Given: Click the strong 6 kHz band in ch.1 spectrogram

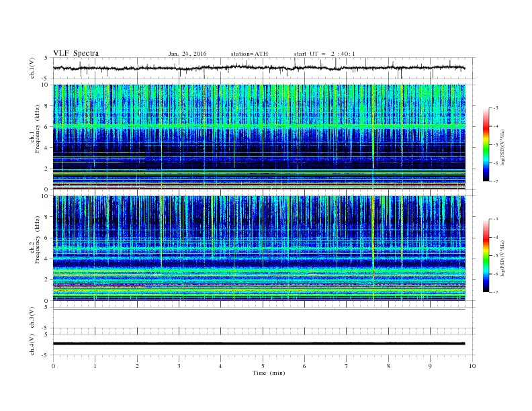Looking at the screenshot, I should point(259,126).
